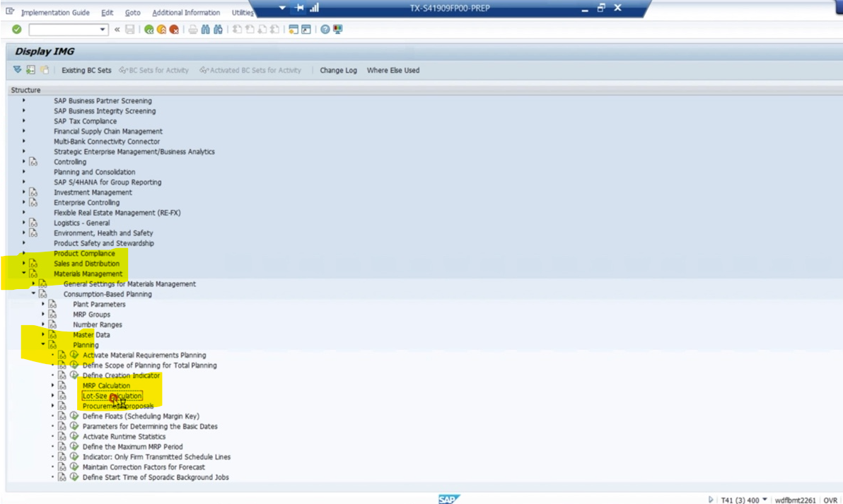This screenshot has height=504, width=843.
Task: Click the pin icon in the title bar
Action: tap(299, 8)
